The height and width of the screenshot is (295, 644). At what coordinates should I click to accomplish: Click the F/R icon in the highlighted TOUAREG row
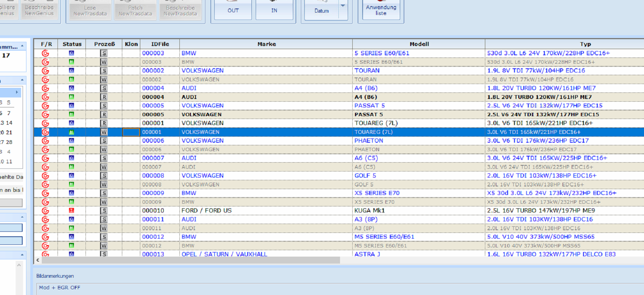tap(45, 132)
